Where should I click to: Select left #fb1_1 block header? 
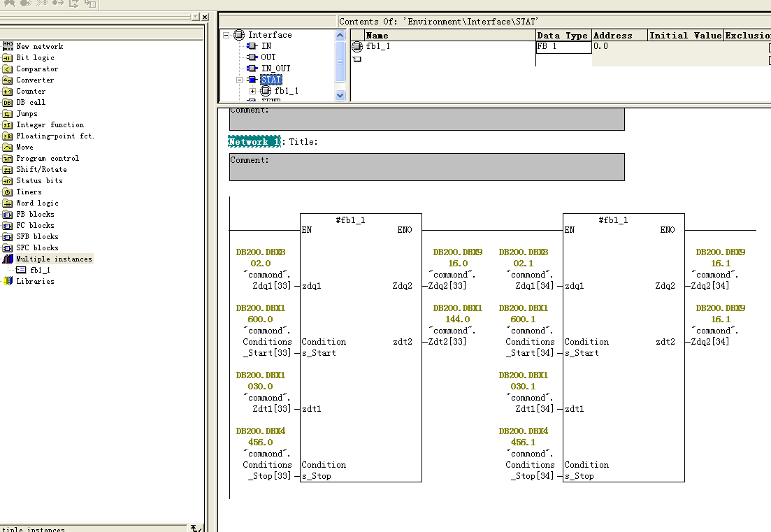(351, 220)
